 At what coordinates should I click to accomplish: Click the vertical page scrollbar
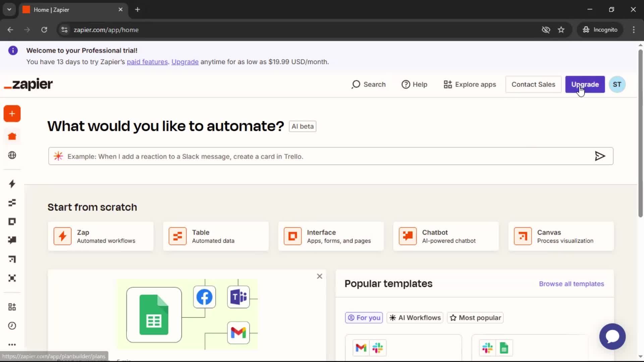(x=640, y=133)
